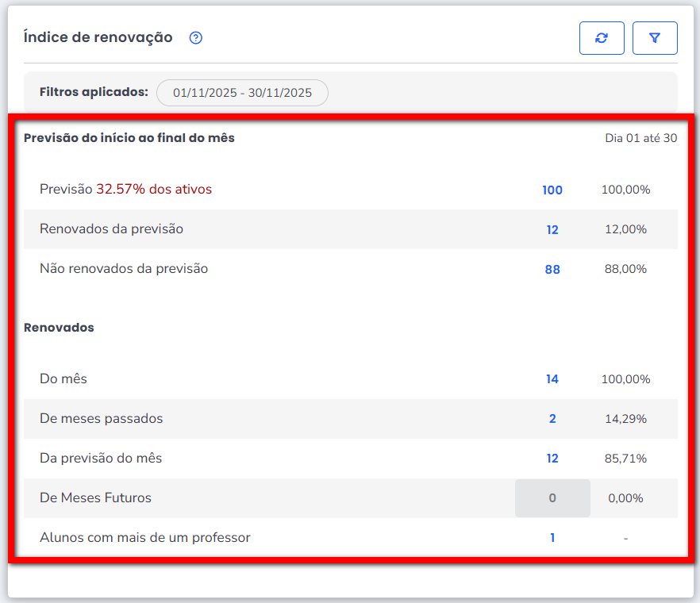Viewport: 700px width, 603px height.
Task: Click the help question mark icon
Action: pos(196,37)
